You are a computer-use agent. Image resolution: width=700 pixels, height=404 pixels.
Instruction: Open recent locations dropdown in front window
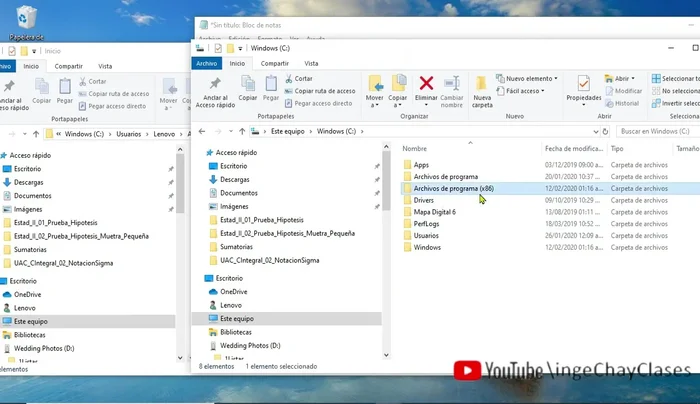pos(231,131)
